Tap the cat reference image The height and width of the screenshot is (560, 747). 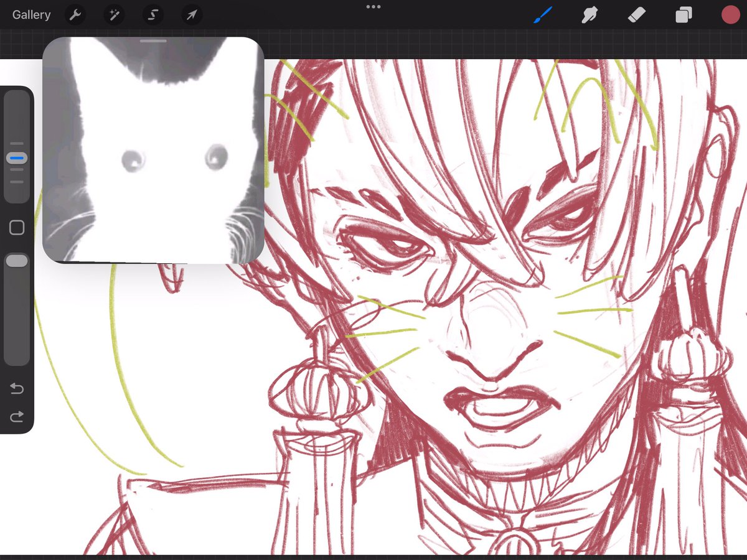coord(153,149)
